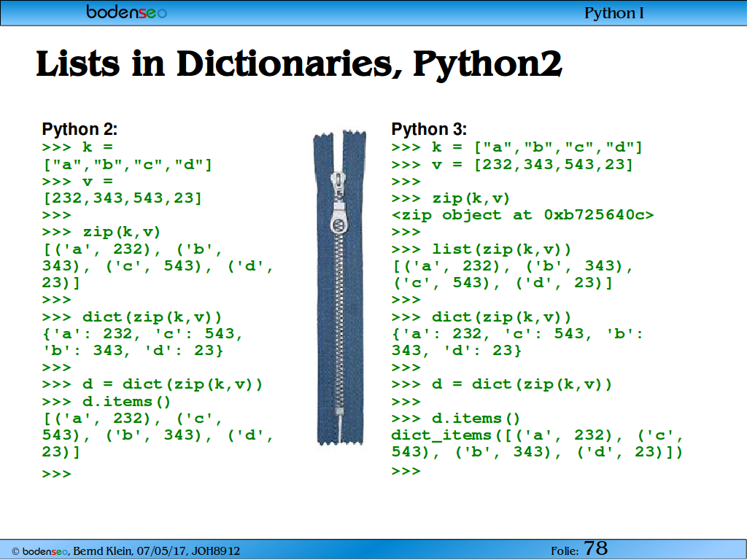Screen dimensions: 747x560
Task: Click '>>> zip(k,v)' in the Python 3 column
Action: 451,198
